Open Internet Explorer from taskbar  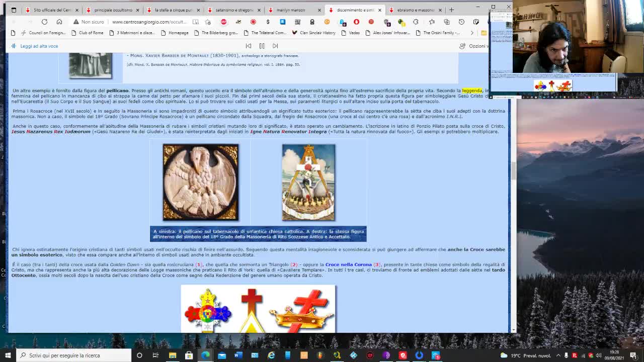coord(271,355)
